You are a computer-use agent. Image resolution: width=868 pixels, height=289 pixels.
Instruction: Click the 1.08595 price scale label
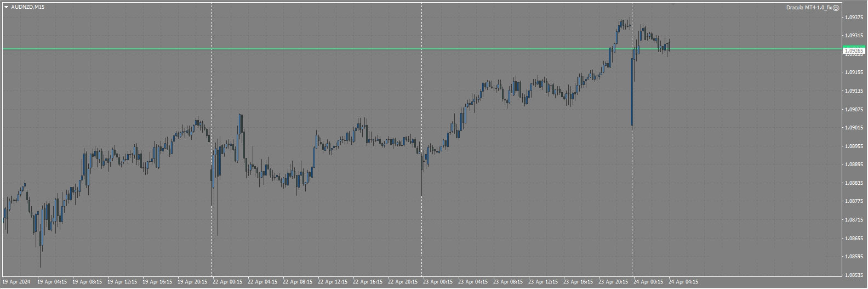tap(853, 257)
